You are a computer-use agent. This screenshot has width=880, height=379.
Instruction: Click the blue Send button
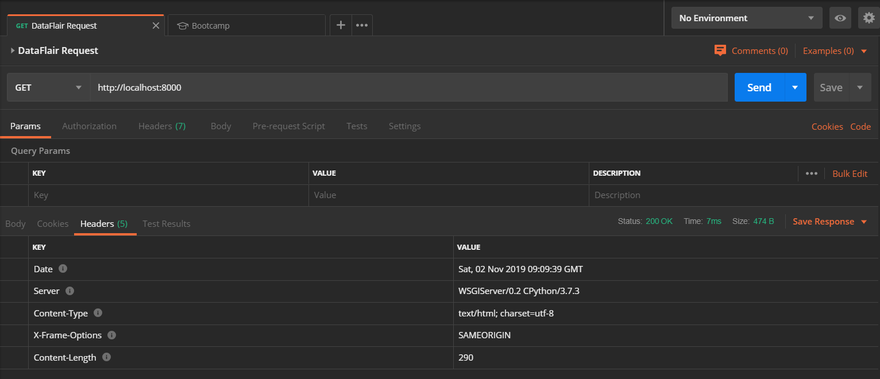pyautogui.click(x=759, y=88)
